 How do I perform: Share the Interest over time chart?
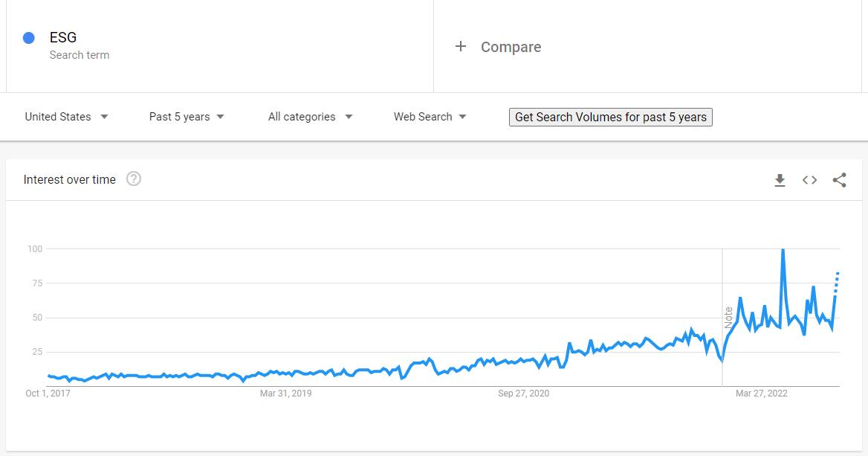coord(839,179)
